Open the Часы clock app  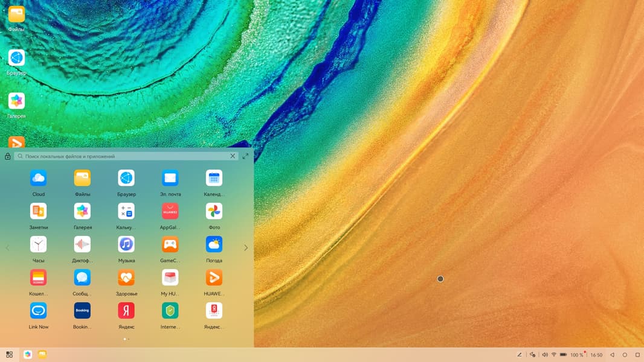pyautogui.click(x=38, y=245)
